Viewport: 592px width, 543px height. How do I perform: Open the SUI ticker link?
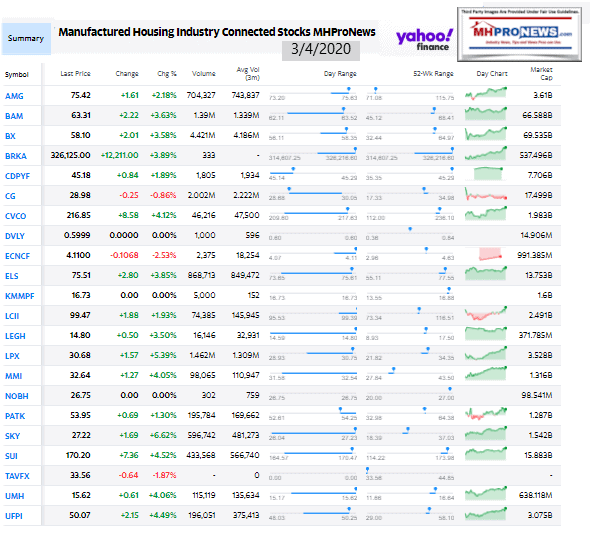tap(11, 457)
